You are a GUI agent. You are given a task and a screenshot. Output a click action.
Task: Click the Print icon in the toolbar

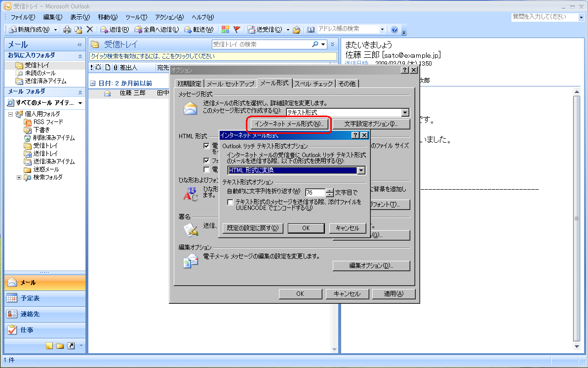(x=67, y=30)
